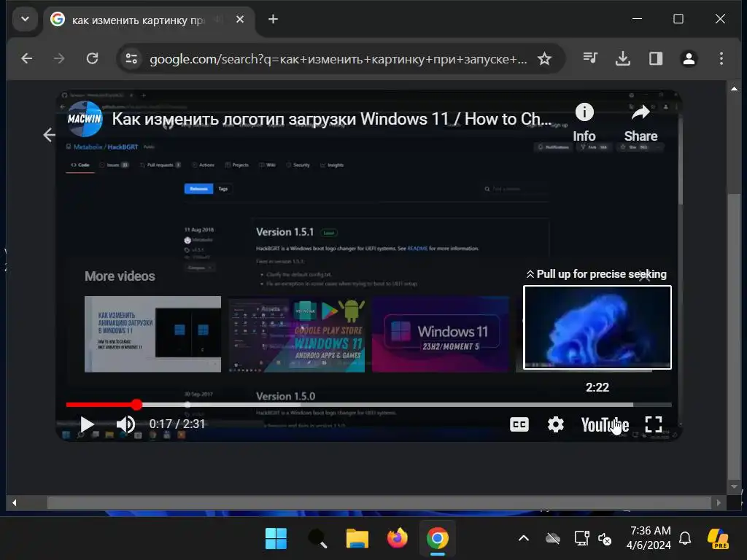Show hidden system tray icons
The image size is (747, 560).
524,539
